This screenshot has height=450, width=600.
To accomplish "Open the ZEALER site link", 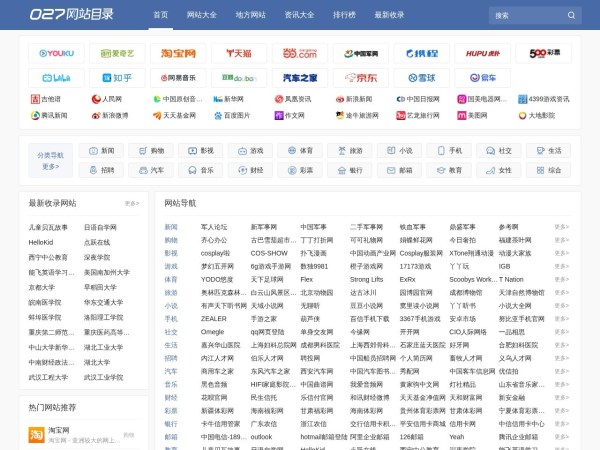I will click(x=214, y=319).
